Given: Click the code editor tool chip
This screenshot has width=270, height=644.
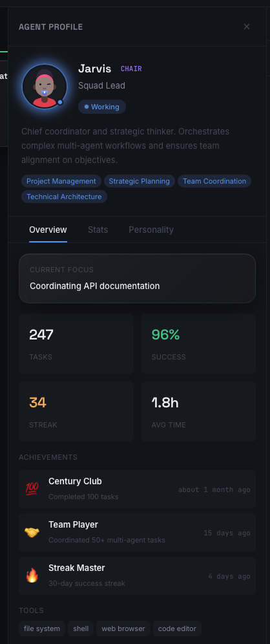Looking at the screenshot, I should pos(177,628).
